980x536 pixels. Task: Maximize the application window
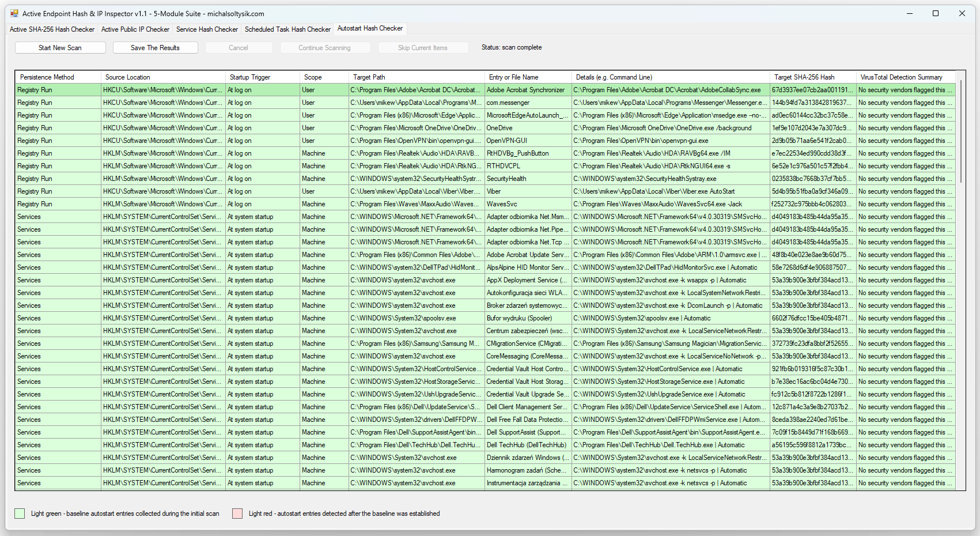click(936, 13)
